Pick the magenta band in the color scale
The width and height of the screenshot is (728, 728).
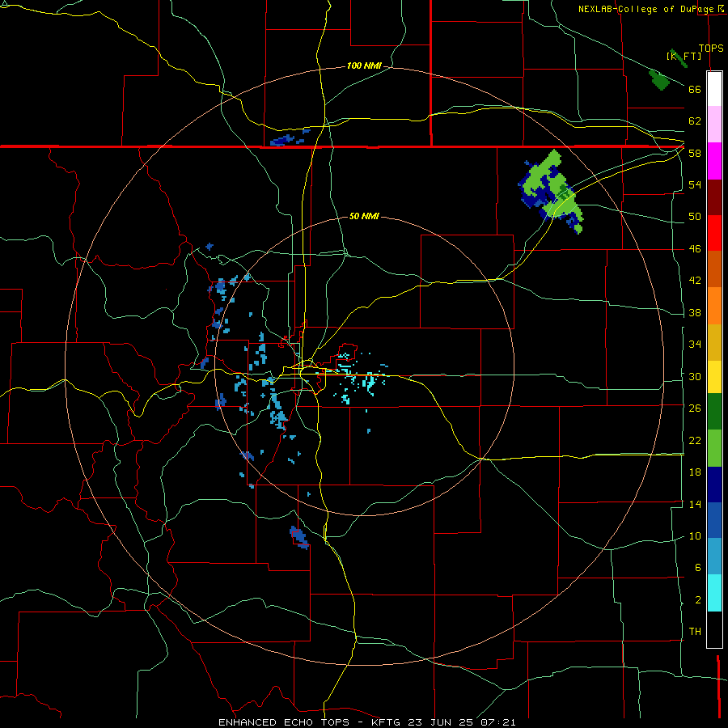coord(714,161)
